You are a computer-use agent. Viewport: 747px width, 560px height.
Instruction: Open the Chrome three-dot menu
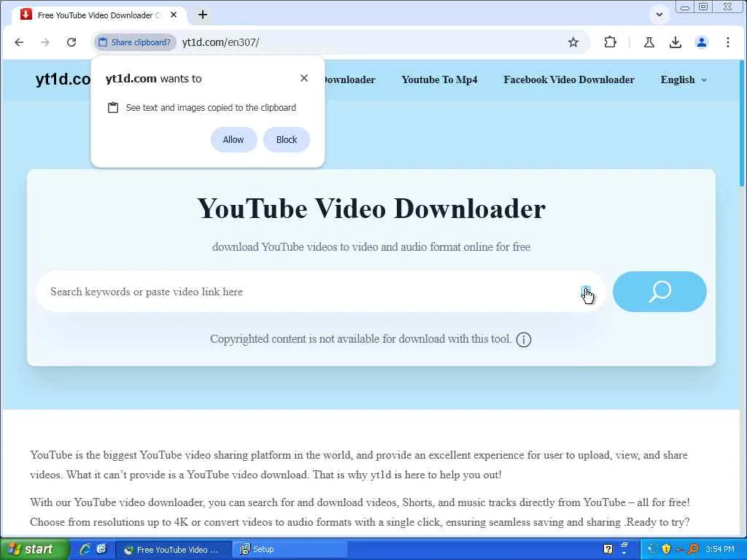[x=727, y=42]
